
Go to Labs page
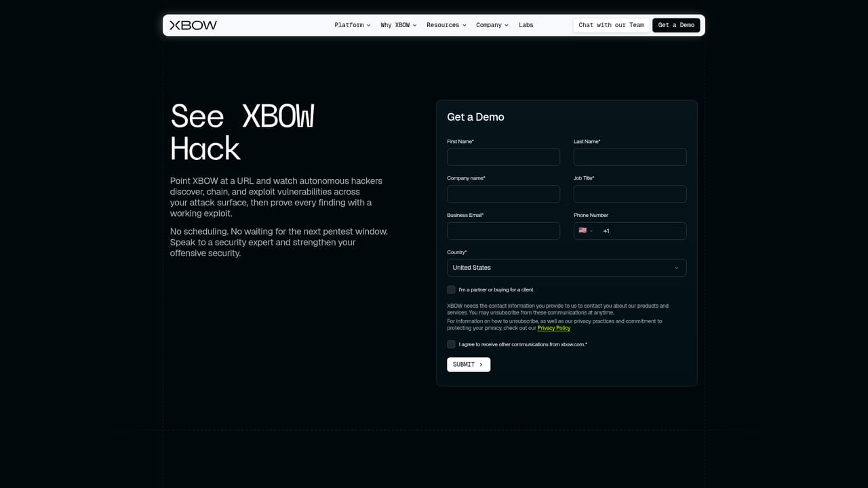coord(526,25)
